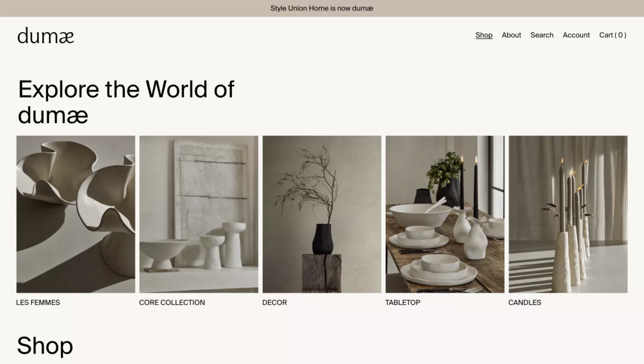
Task: Open the Core Collection vases image
Action: 199,214
